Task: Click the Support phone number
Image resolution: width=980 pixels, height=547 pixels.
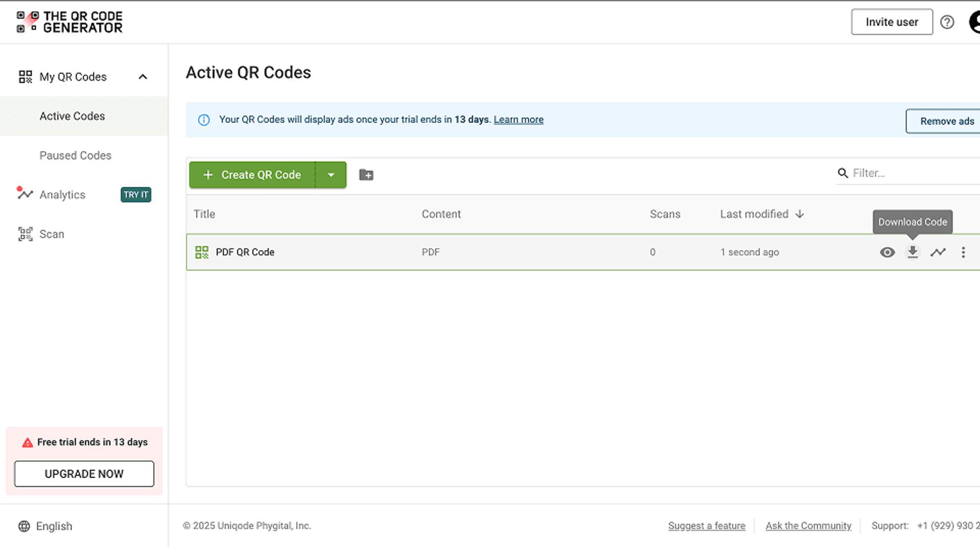Action: click(x=948, y=526)
